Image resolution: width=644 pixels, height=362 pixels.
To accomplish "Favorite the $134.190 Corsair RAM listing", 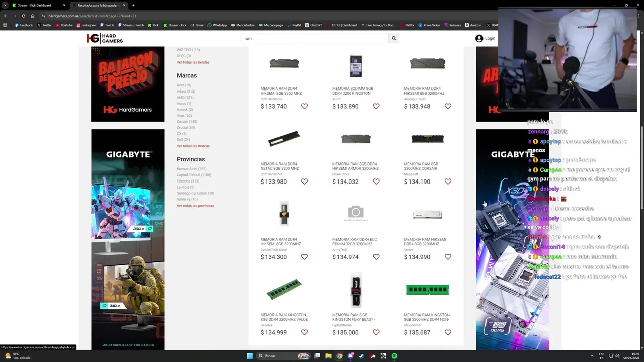I will (448, 182).
